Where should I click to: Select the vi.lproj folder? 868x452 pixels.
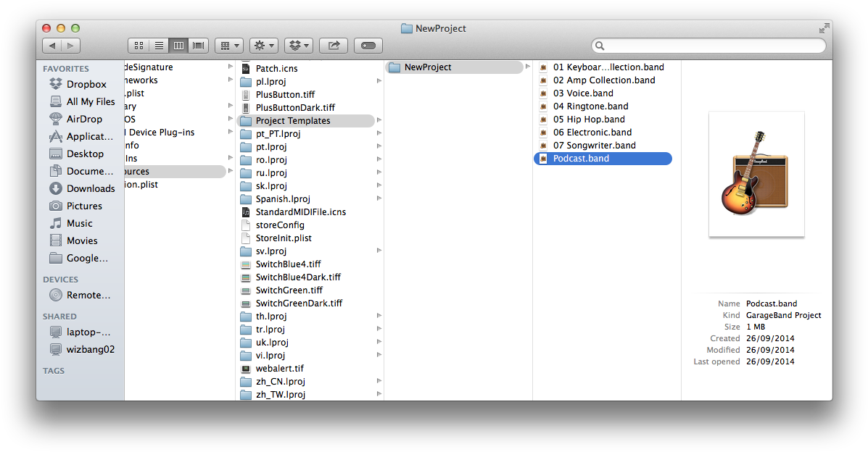tap(263, 355)
